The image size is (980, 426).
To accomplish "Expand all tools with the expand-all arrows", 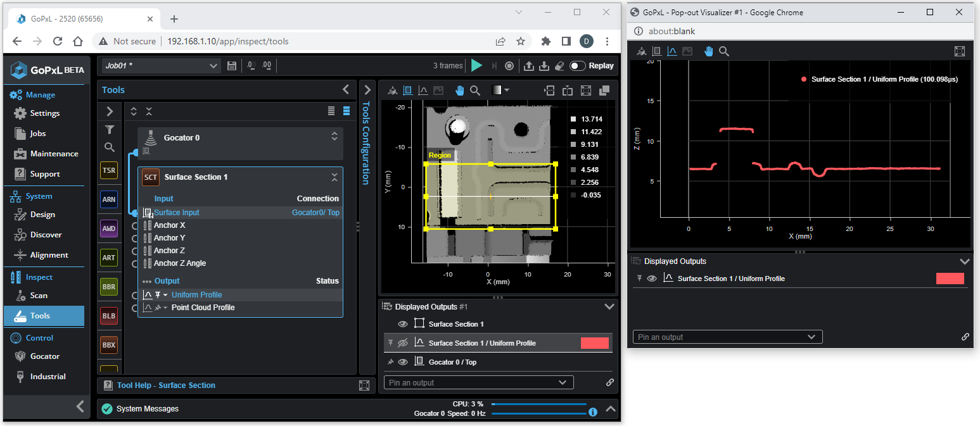I will coord(134,111).
